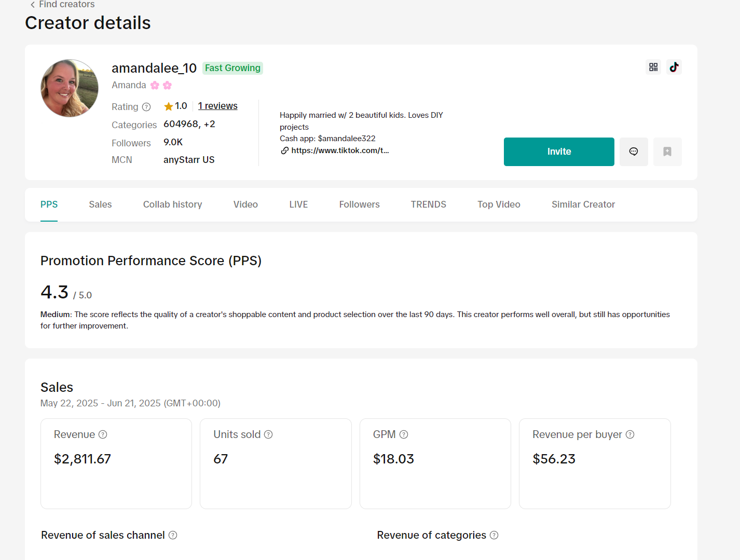Viewport: 740px width, 560px height.
Task: Click the Units sold help icon
Action: [268, 434]
